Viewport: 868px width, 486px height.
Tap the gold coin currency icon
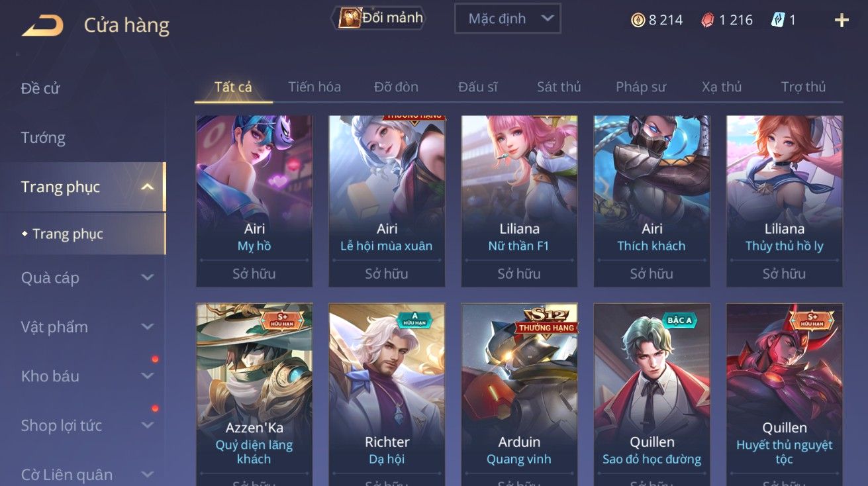pyautogui.click(x=638, y=20)
